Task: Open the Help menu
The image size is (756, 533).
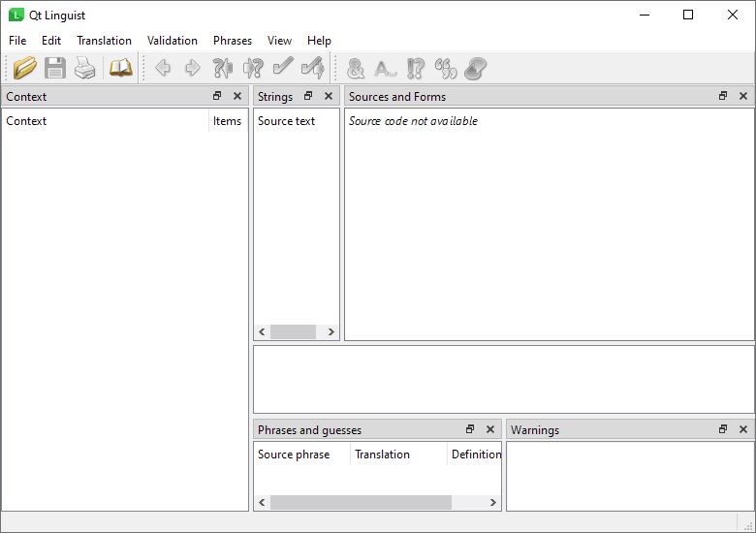Action: [x=319, y=41]
